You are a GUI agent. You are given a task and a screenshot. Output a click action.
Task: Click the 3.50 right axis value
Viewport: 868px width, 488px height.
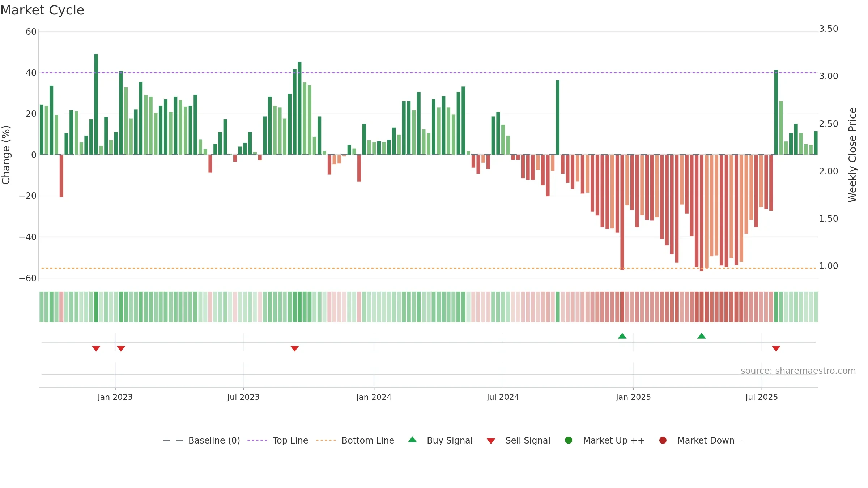pos(829,29)
